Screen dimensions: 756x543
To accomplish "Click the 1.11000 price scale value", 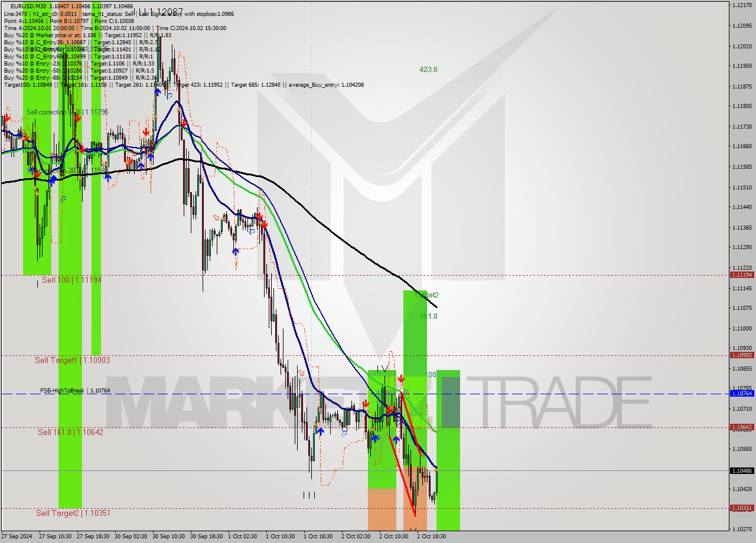I will pos(741,328).
